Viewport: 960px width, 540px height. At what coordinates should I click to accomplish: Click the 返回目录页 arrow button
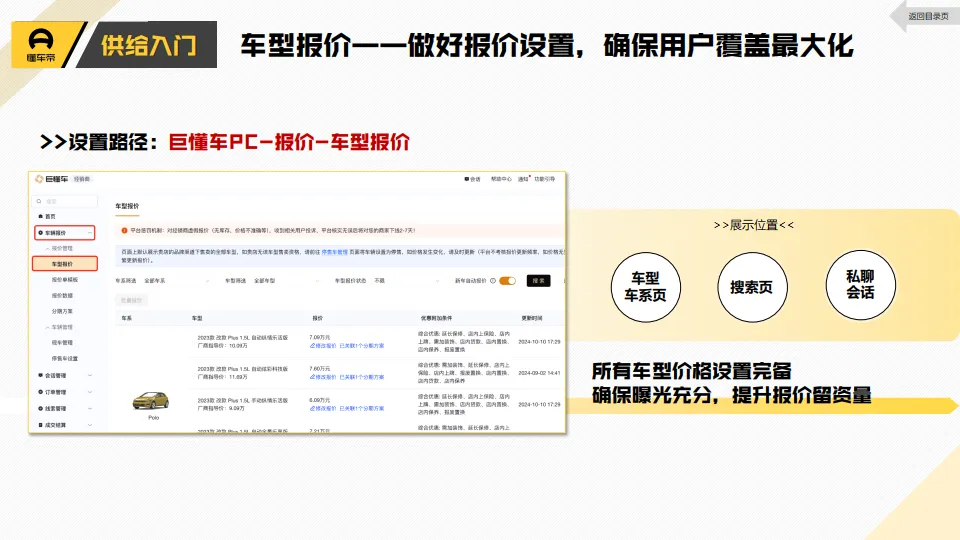click(x=924, y=16)
